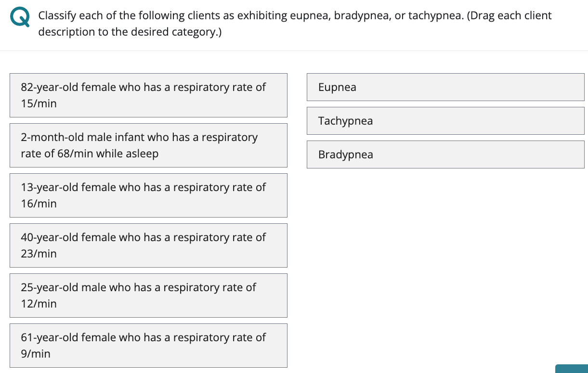Click the word Eupnea label
588x373 pixels.
click(x=337, y=87)
